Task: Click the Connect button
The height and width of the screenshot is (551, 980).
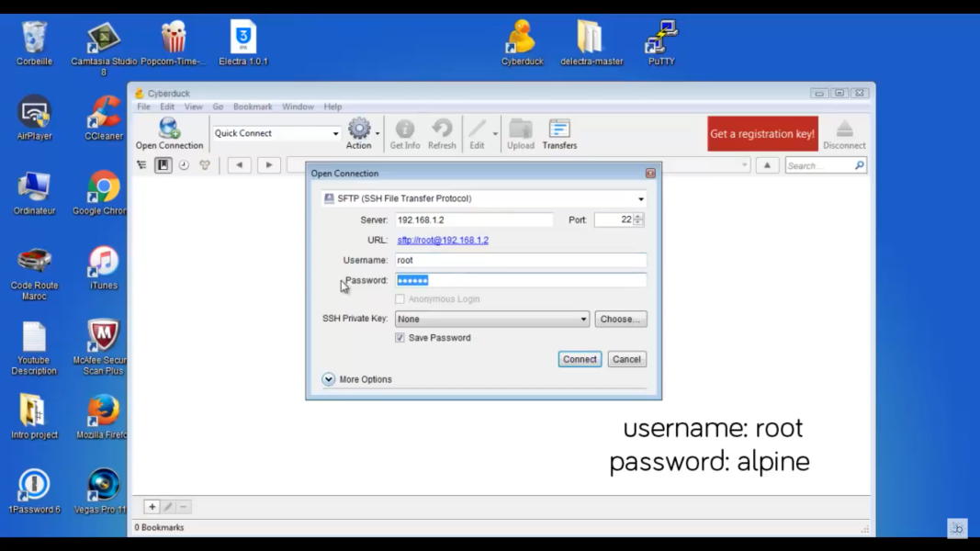Action: coord(580,359)
